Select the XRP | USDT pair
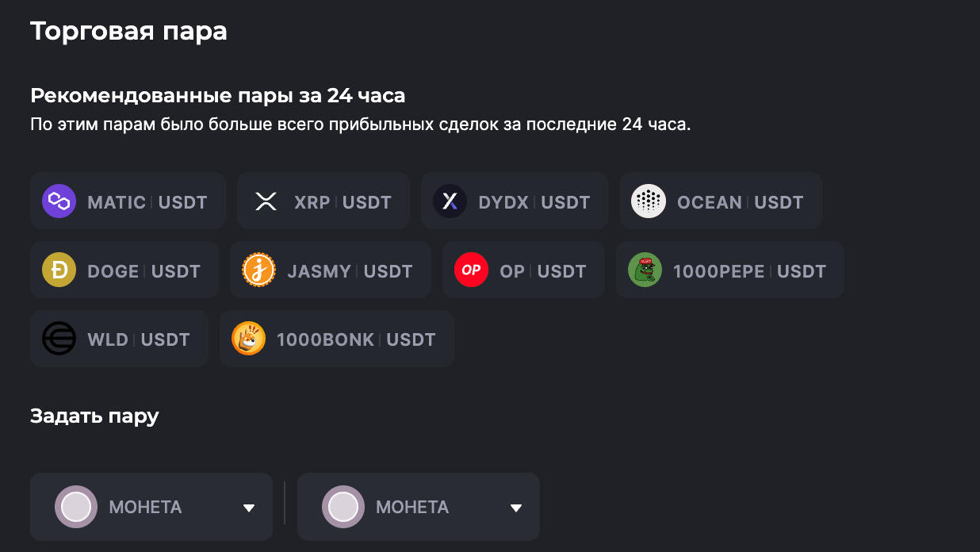 pos(323,201)
